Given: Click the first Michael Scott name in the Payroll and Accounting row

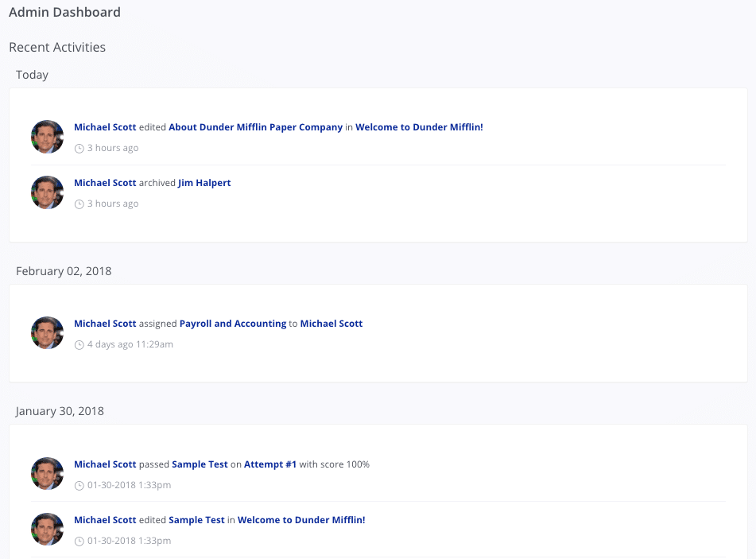Looking at the screenshot, I should [x=105, y=324].
